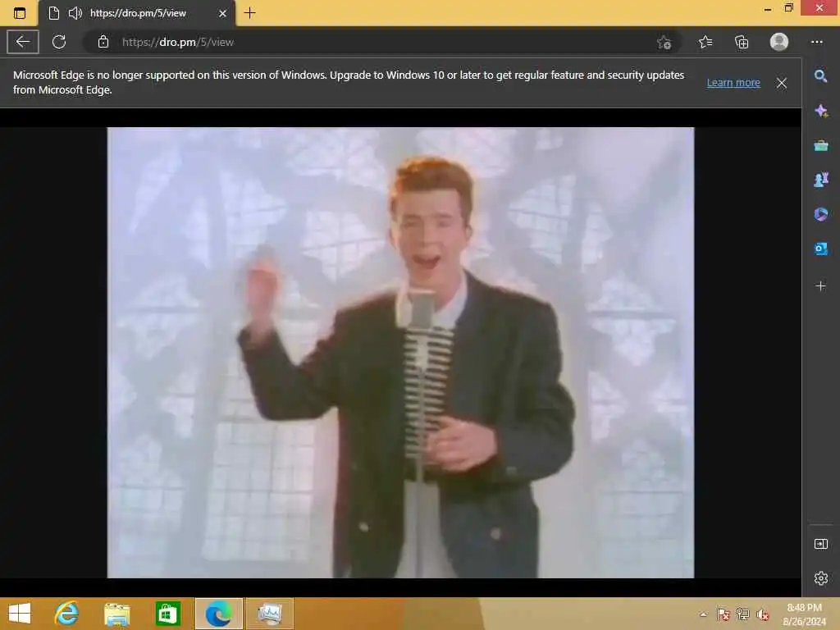Viewport: 840px width, 630px height.
Task: Open Collections panel
Action: click(x=742, y=42)
